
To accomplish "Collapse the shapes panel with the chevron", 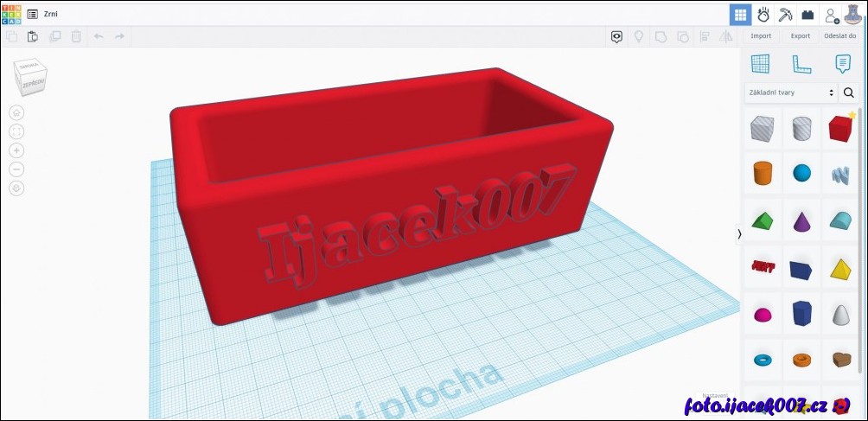I will point(739,234).
